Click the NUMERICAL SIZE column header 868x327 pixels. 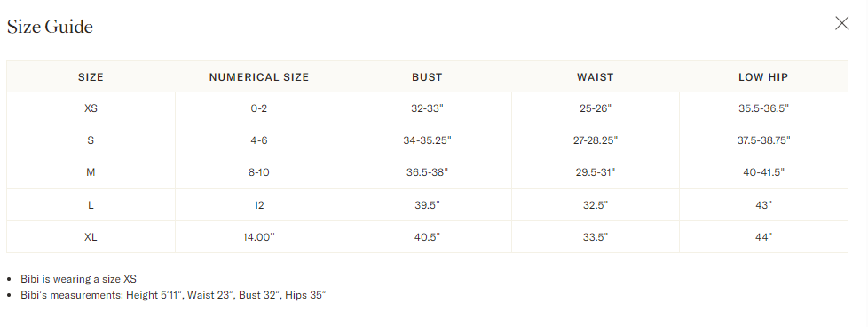(259, 77)
